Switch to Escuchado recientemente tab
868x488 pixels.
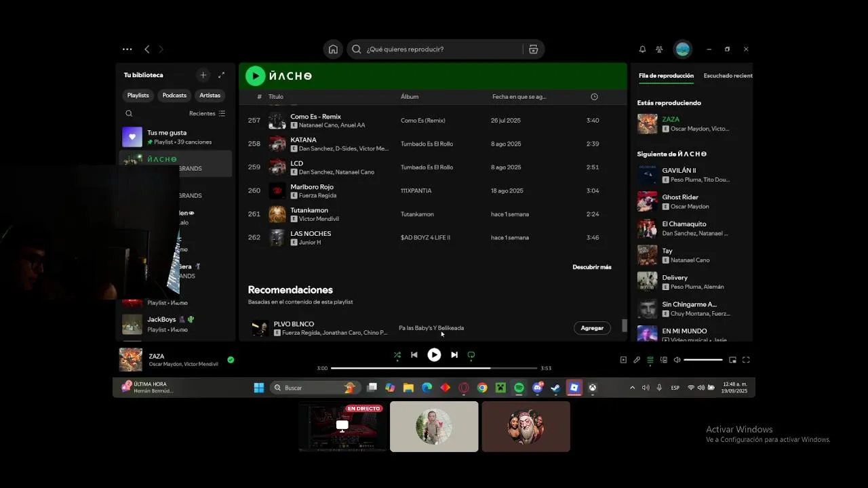728,76
